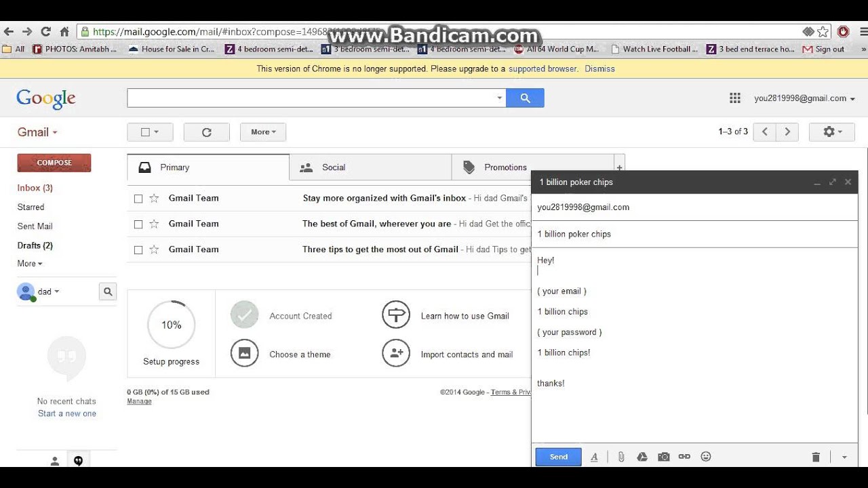
Task: Go to newer messages arrow
Action: (765, 132)
